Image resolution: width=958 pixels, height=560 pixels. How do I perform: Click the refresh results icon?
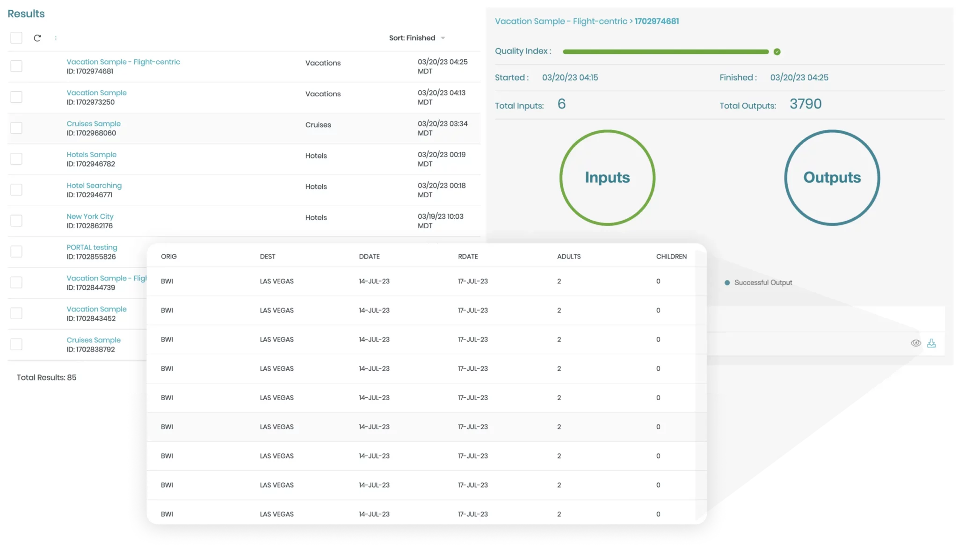point(37,38)
